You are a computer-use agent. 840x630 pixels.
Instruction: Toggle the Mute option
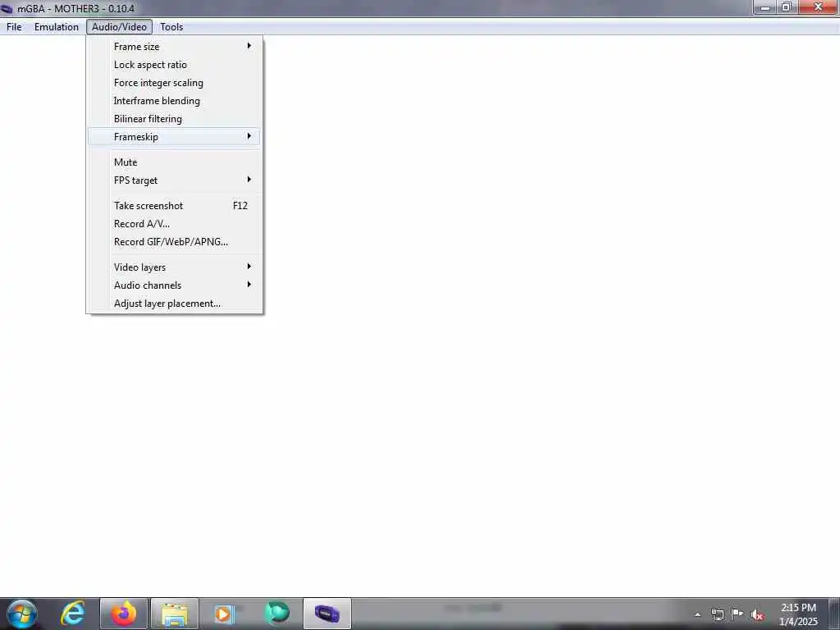click(x=175, y=162)
